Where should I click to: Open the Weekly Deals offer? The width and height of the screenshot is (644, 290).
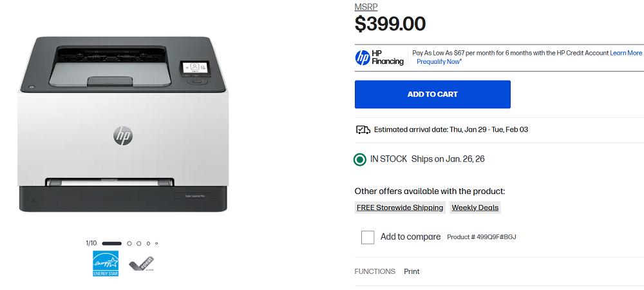click(x=475, y=208)
